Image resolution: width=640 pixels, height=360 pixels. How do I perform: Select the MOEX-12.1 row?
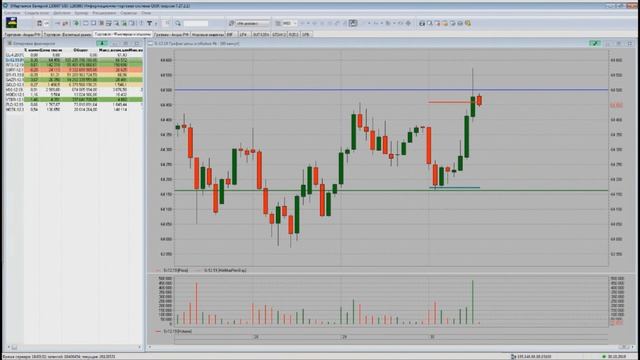point(73,94)
